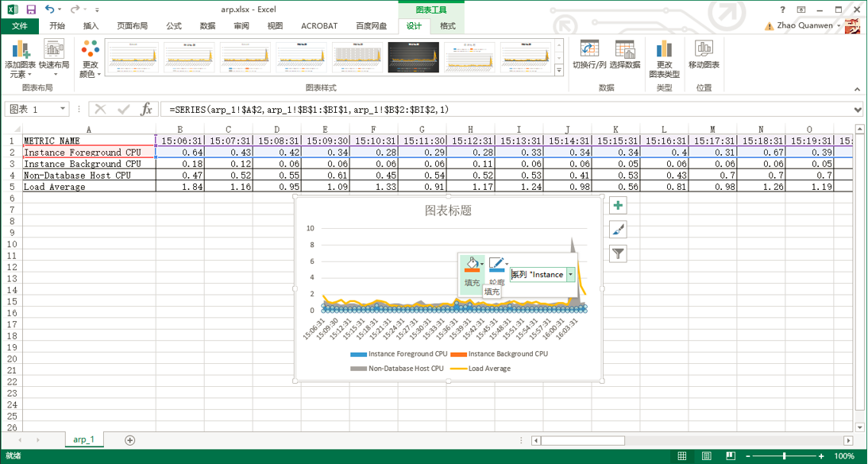Open the 百度网盘 ribbon tab

click(x=372, y=26)
